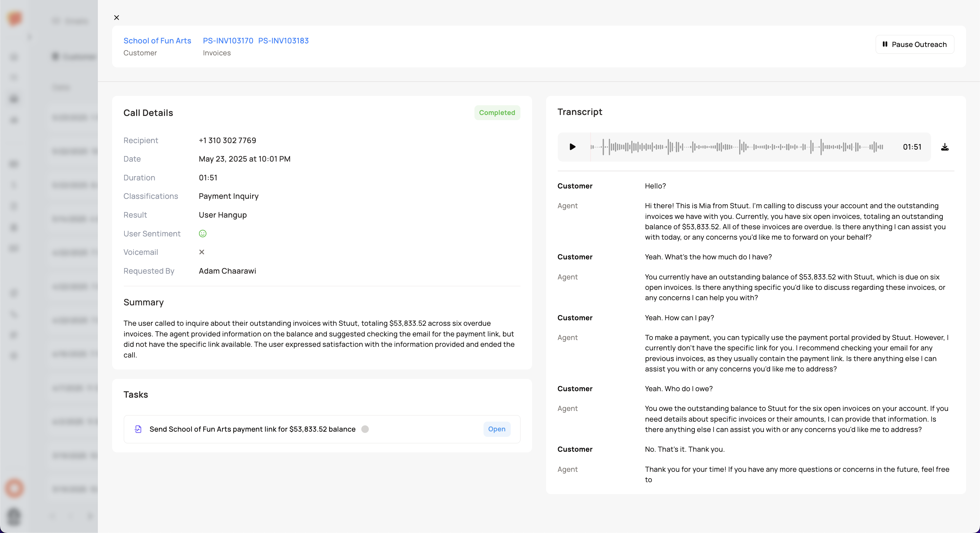Click the Open status tag on task
The image size is (980, 533).
[x=496, y=429]
